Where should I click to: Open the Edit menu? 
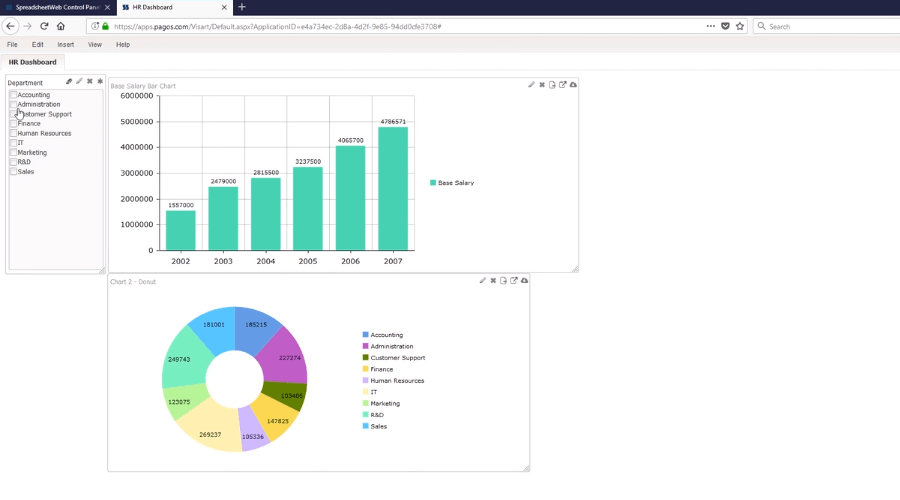point(37,44)
